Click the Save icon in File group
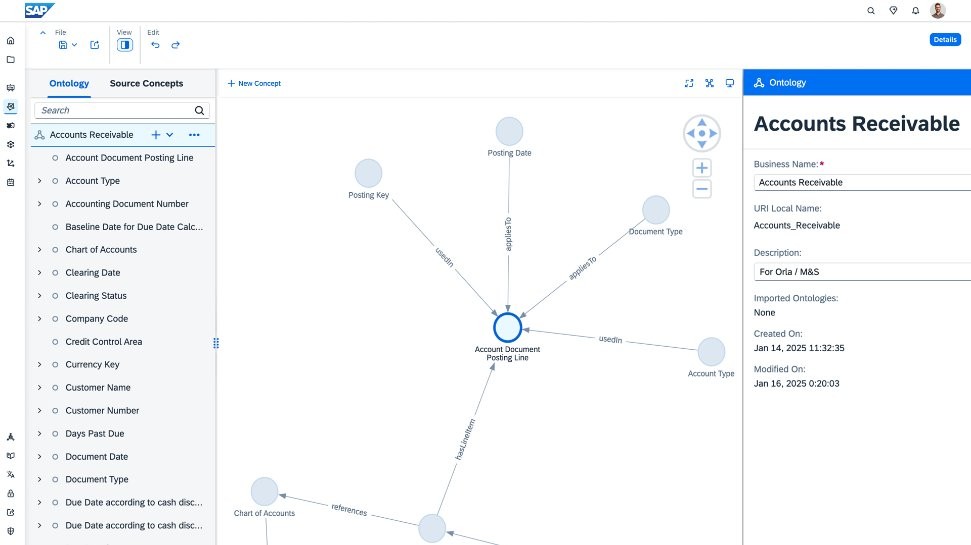The image size is (971, 545). (x=63, y=45)
